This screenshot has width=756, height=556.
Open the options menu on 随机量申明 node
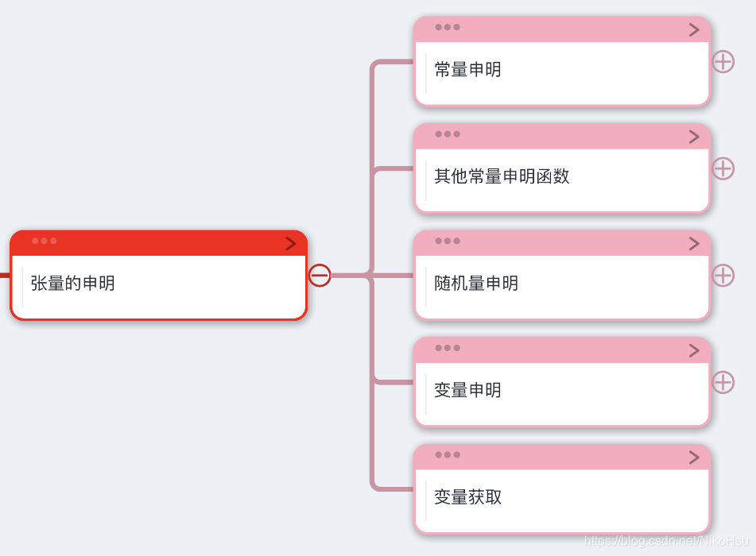pyautogui.click(x=448, y=242)
